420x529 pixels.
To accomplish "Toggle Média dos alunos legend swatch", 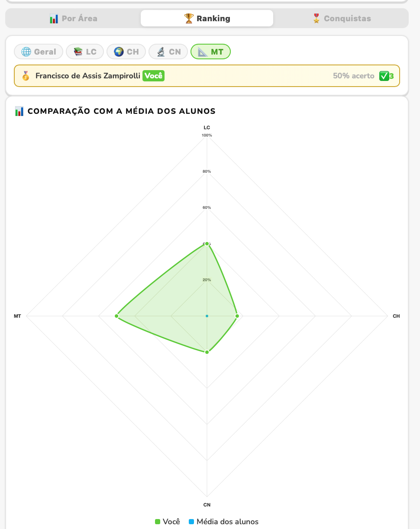I will pyautogui.click(x=191, y=522).
